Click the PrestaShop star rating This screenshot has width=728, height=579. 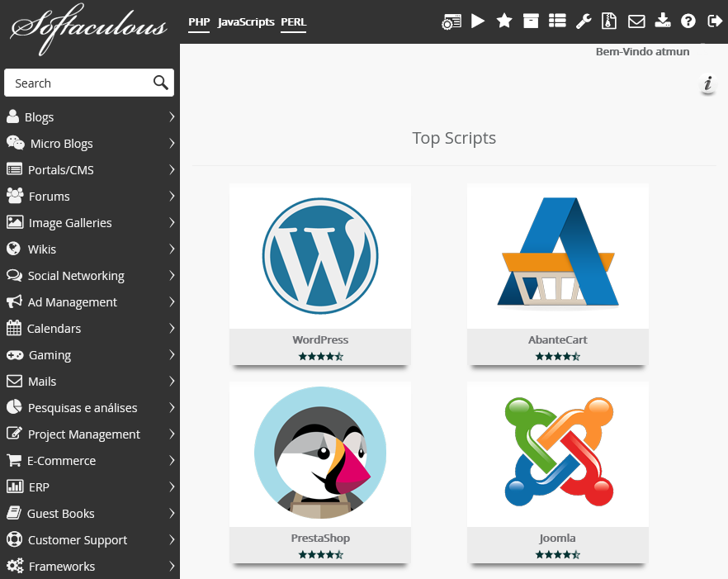(x=320, y=554)
